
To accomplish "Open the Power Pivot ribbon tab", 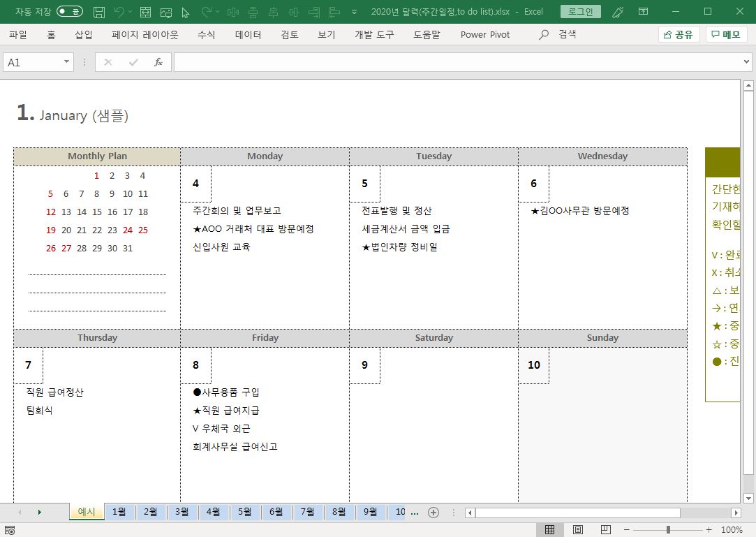I will [x=485, y=34].
